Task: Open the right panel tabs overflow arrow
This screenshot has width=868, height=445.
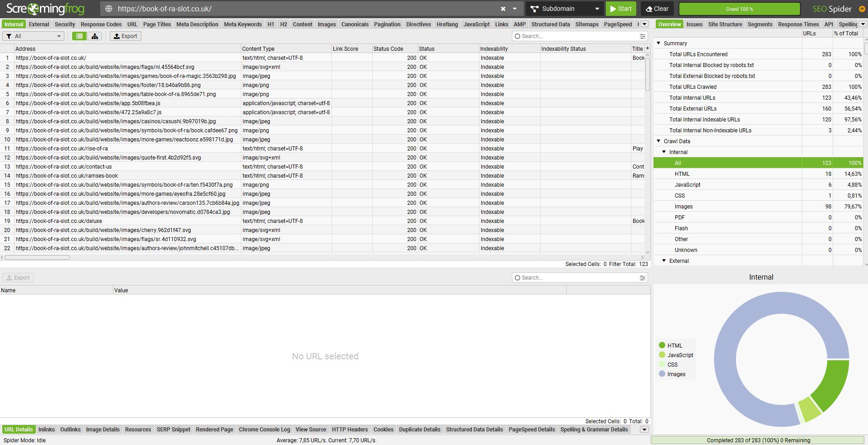Action: pyautogui.click(x=863, y=24)
